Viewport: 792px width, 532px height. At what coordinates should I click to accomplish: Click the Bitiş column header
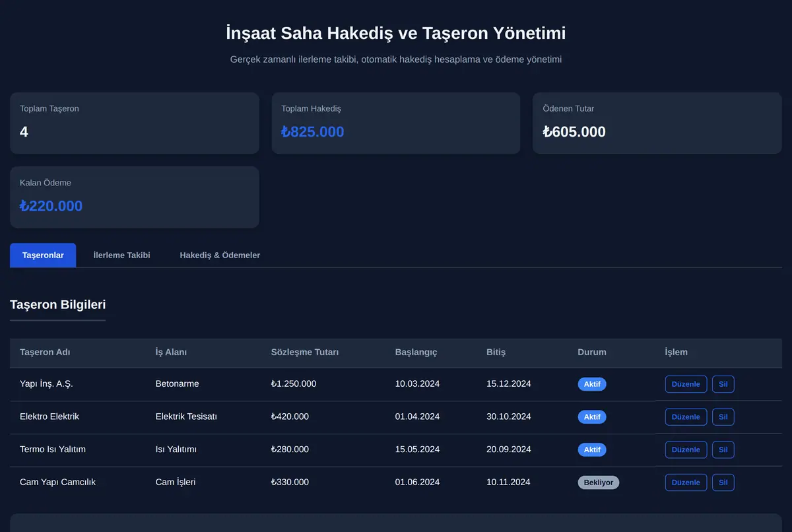[496, 352]
